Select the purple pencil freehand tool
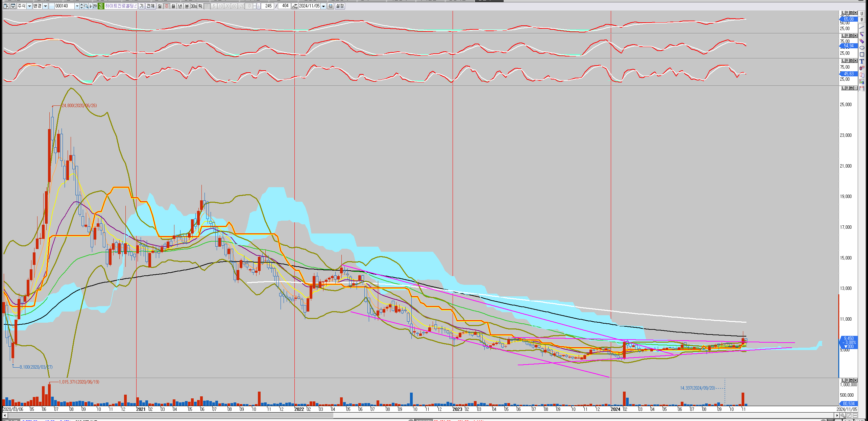The image size is (868, 421). click(x=862, y=41)
